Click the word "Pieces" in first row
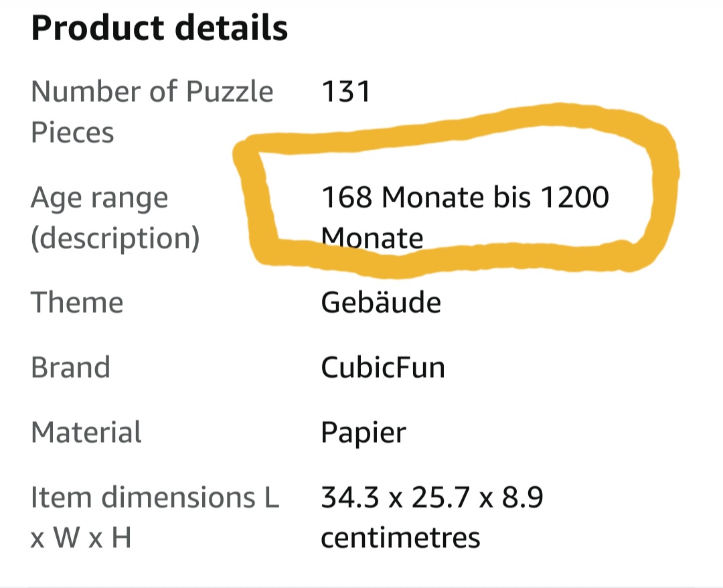This screenshot has width=723, height=588. 72,132
